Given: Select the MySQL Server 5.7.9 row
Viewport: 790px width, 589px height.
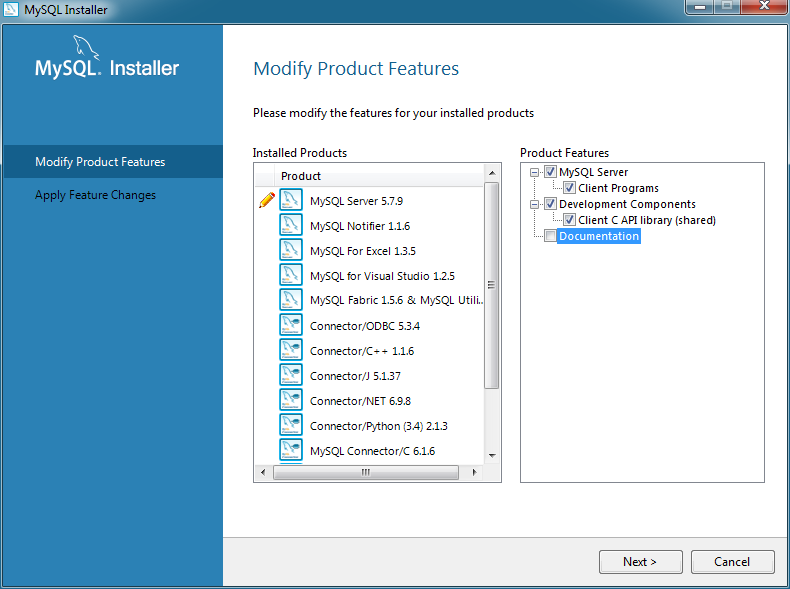Looking at the screenshot, I should pos(369,200).
